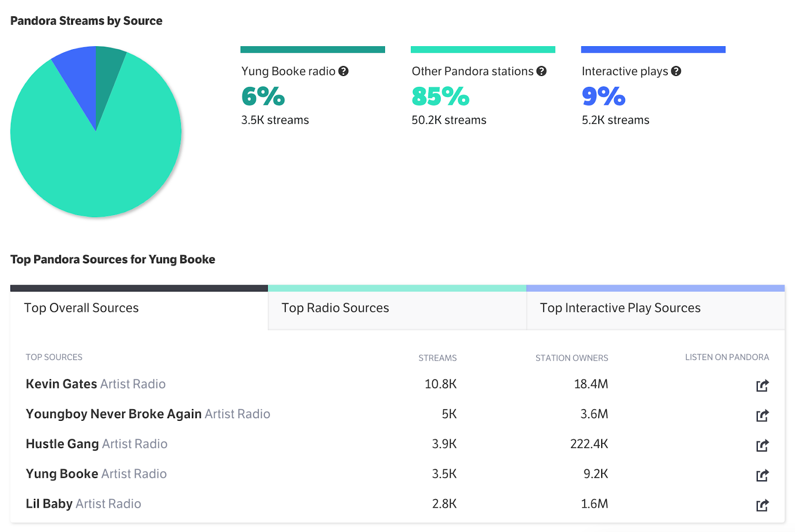This screenshot has width=795, height=532.
Task: Click the 3.5K streams cell in Yung Booke row
Action: click(444, 473)
